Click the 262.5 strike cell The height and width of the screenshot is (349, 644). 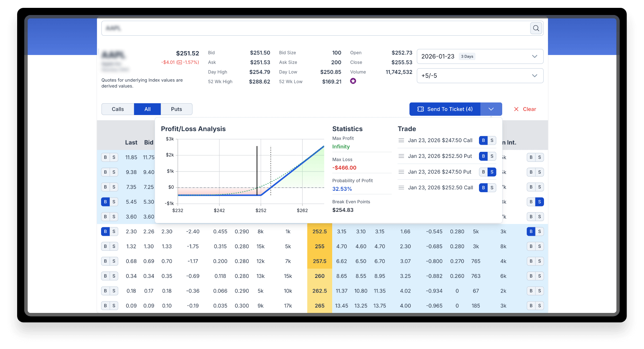coord(320,291)
